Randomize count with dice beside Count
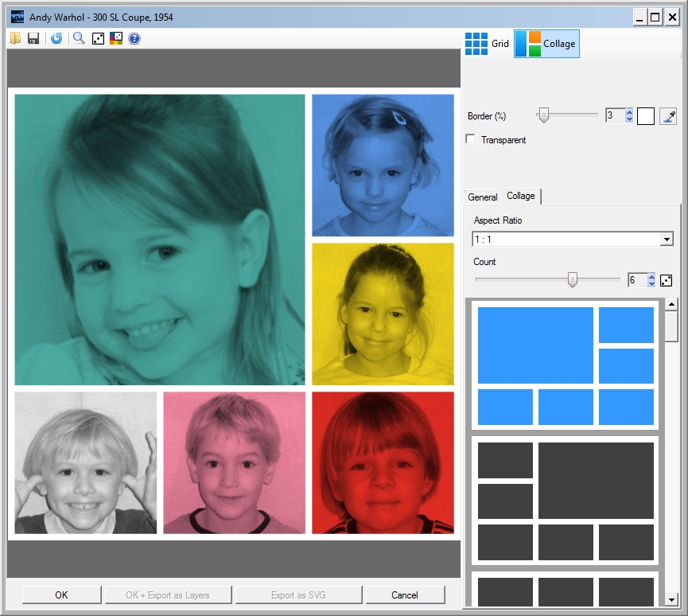This screenshot has height=616, width=688. (666, 281)
